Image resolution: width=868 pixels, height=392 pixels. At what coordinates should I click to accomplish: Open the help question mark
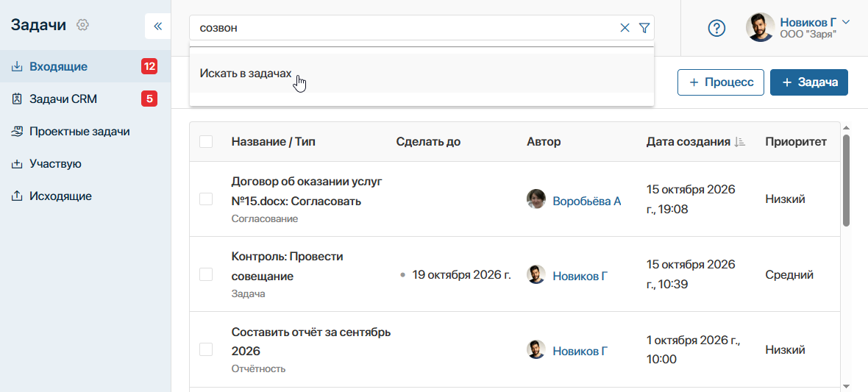click(717, 28)
